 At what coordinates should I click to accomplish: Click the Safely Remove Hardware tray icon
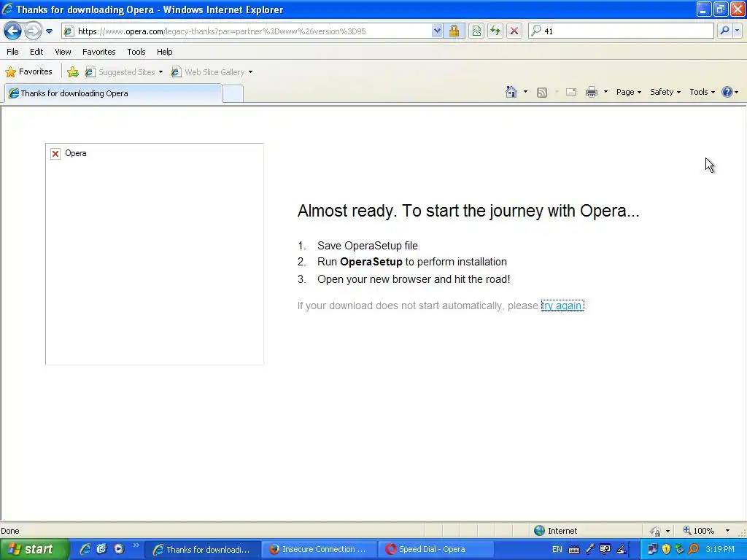click(679, 549)
